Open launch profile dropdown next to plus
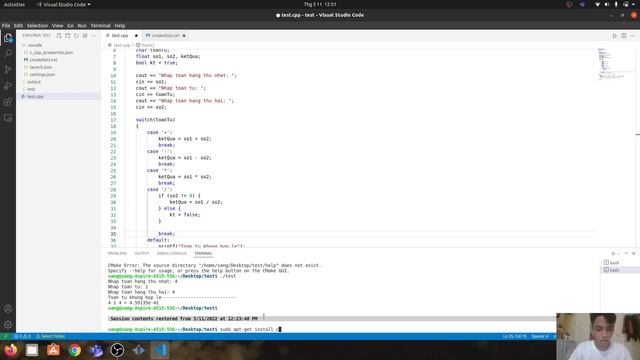The image size is (640, 360). pos(618,254)
